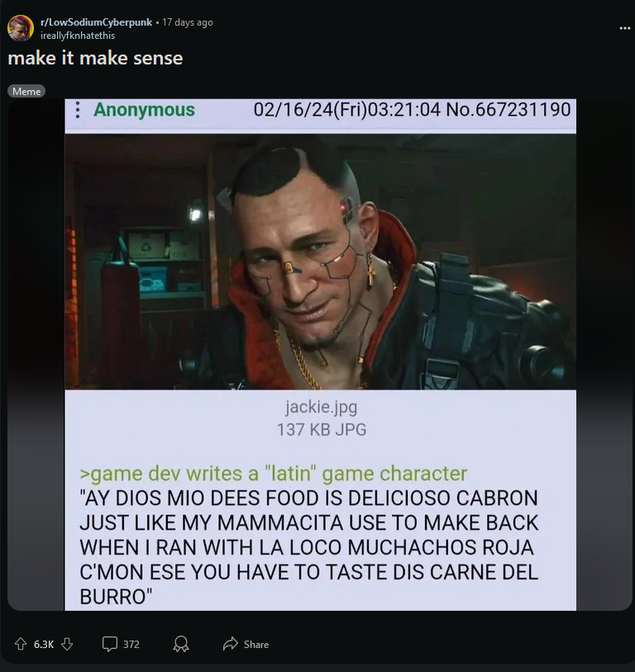Click the green game dev quote text
Screen dimensions: 635x672
[x=273, y=474]
